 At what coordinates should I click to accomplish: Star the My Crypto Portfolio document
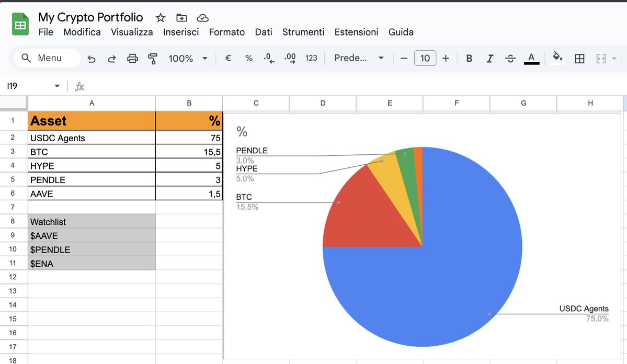pos(161,18)
